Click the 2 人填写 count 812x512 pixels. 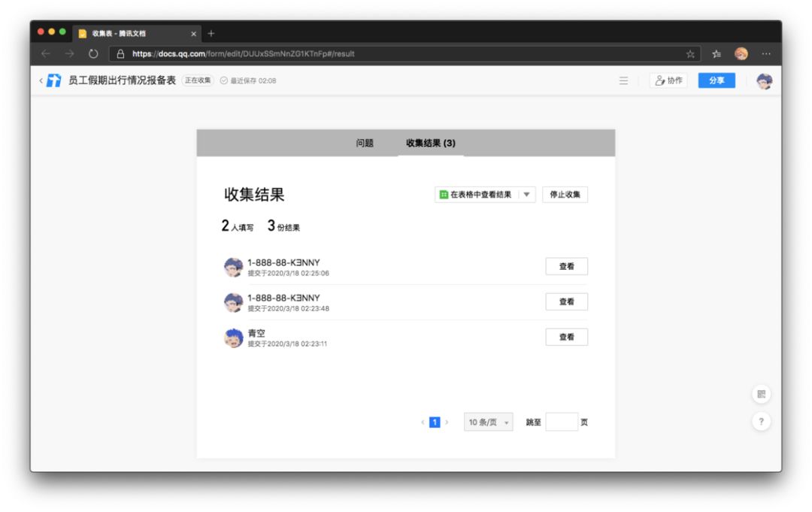pos(237,226)
